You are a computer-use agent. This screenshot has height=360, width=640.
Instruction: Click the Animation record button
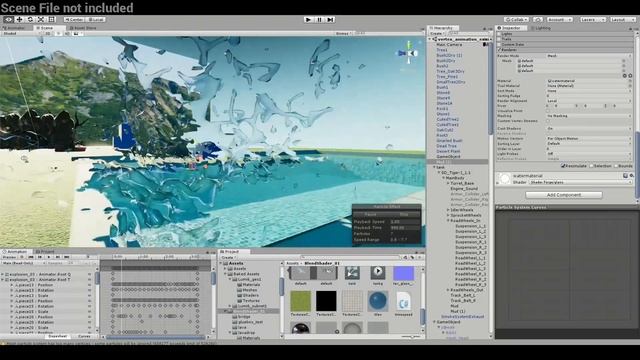point(22,257)
